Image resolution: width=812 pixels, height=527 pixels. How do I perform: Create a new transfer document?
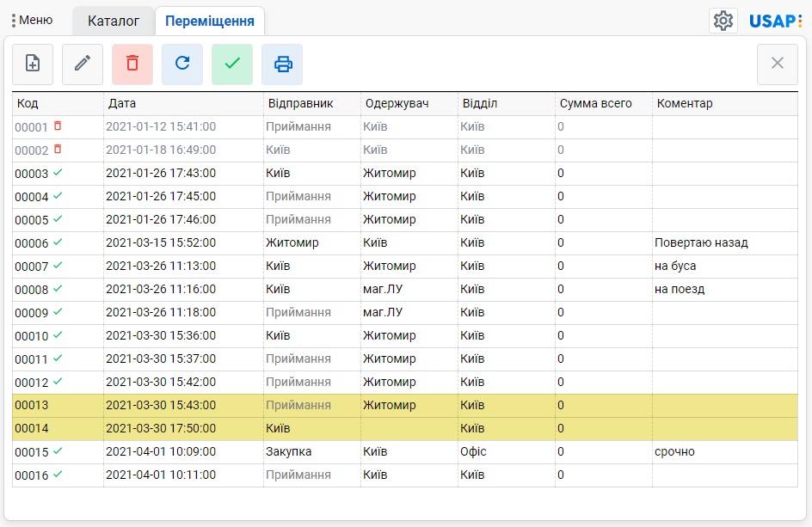point(33,64)
